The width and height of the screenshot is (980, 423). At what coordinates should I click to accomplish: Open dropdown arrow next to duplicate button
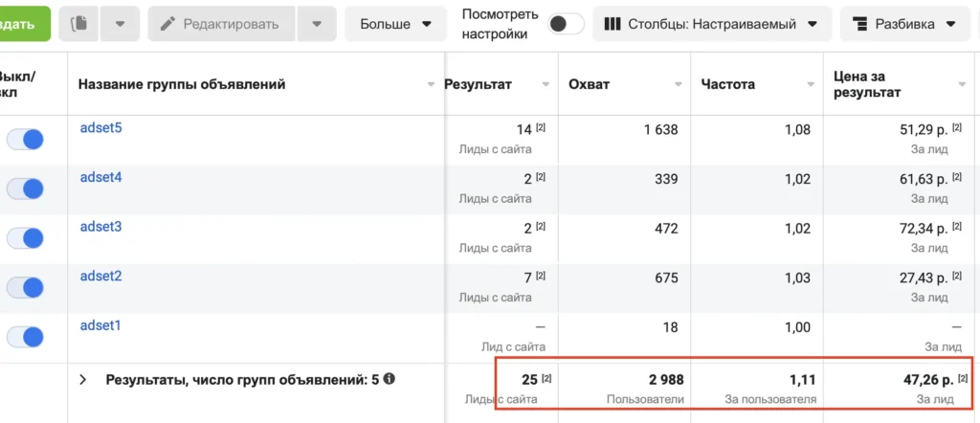pos(120,24)
